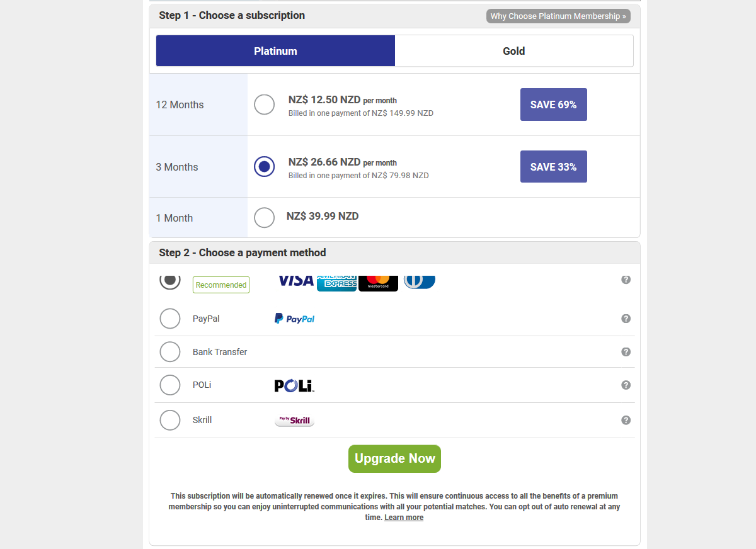Click the Skrill logo

coord(294,420)
